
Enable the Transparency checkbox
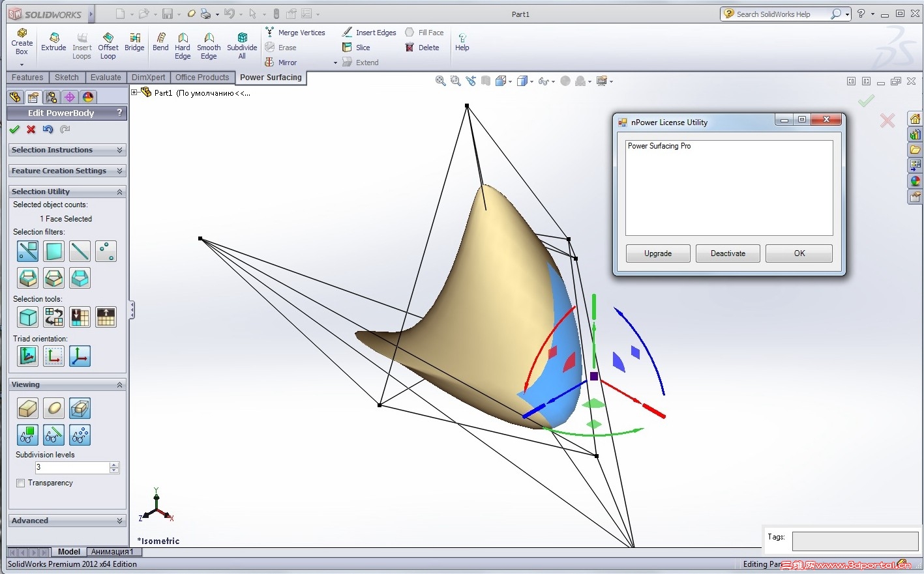21,483
